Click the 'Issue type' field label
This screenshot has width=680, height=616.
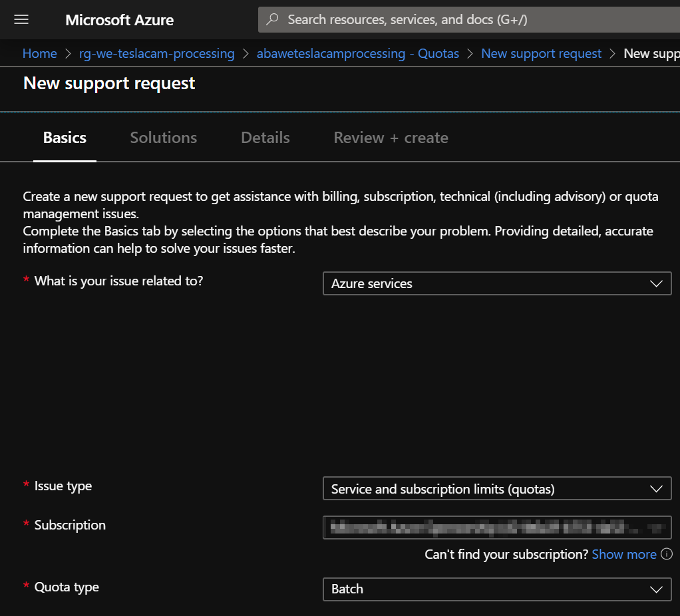[x=63, y=486]
